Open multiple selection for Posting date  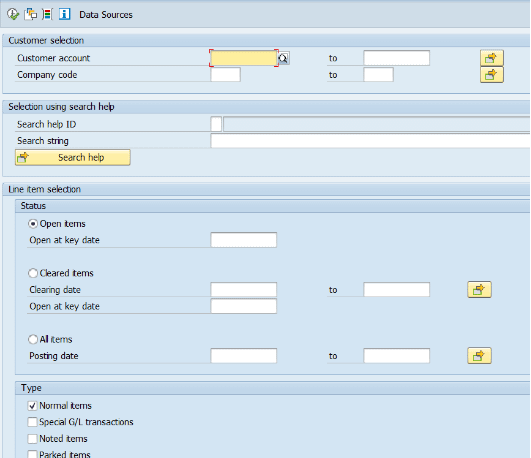[479, 356]
